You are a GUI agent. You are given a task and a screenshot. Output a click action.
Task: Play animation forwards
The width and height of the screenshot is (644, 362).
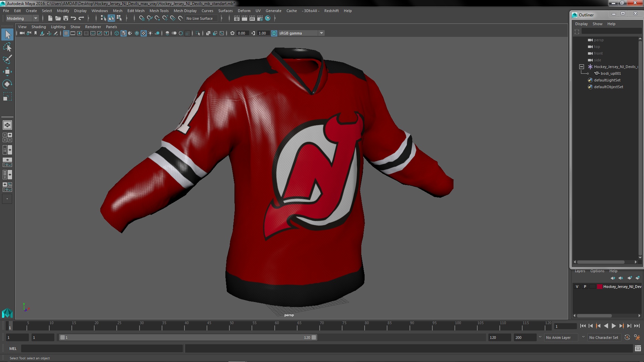click(x=613, y=326)
